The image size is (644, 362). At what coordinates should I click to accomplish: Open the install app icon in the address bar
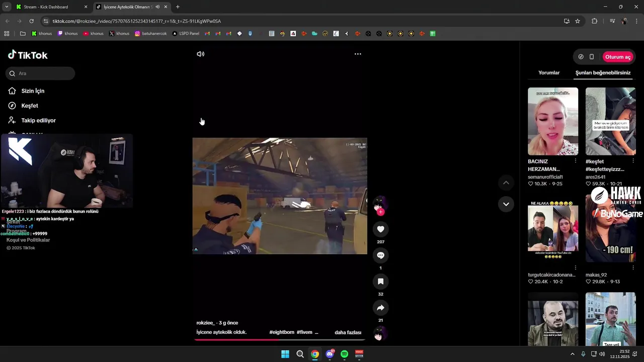coord(567,21)
